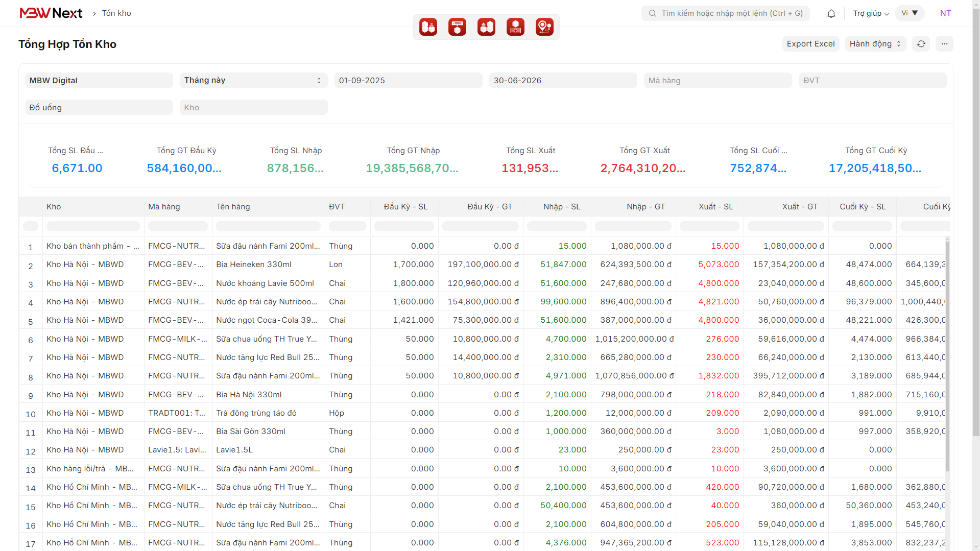Sort by Xuất - SL column header

(x=709, y=207)
